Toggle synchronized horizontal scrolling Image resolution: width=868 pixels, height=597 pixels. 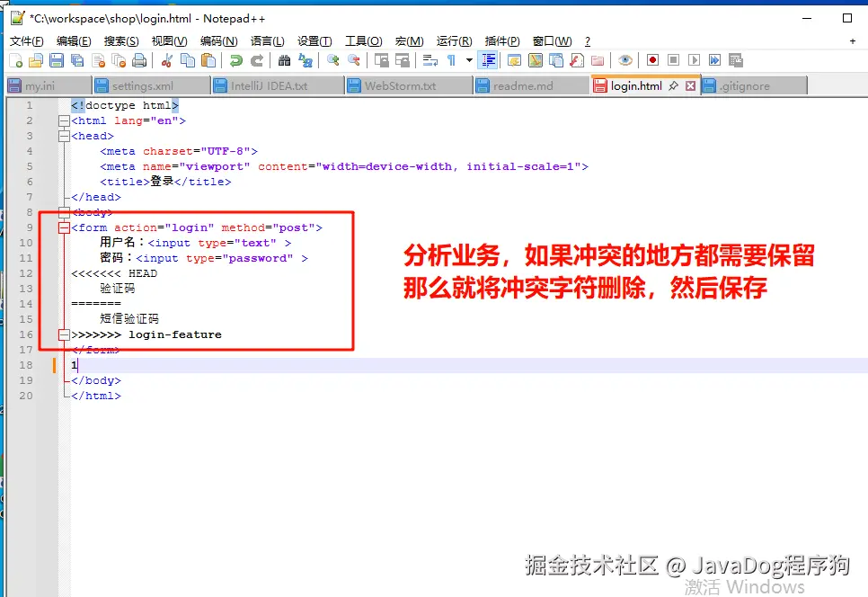click(403, 60)
